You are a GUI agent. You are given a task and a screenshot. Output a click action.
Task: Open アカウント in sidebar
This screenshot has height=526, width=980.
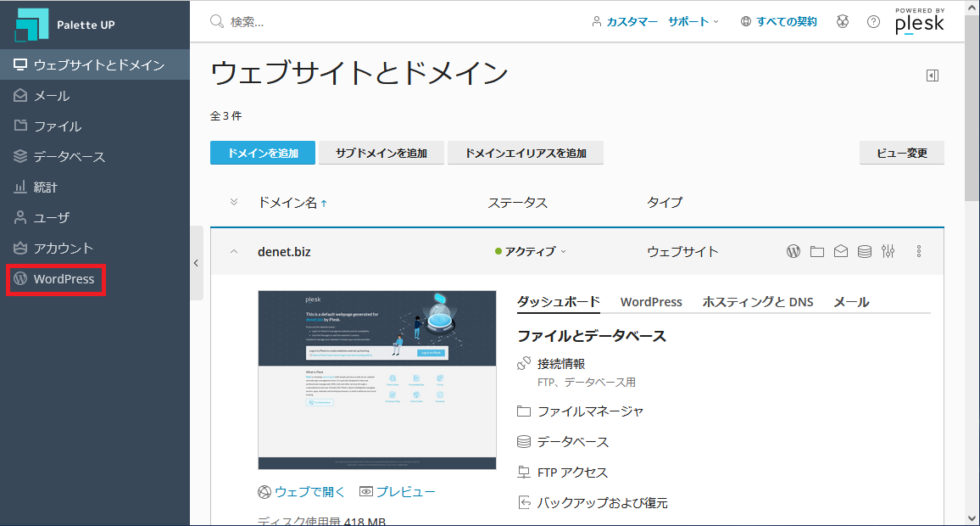94,249
